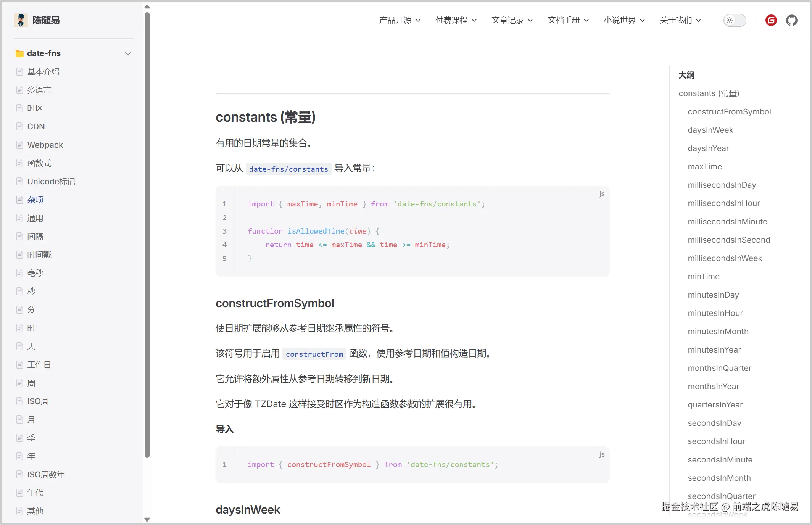
Task: Click the document icon beside Unicode标记
Action: (x=20, y=181)
